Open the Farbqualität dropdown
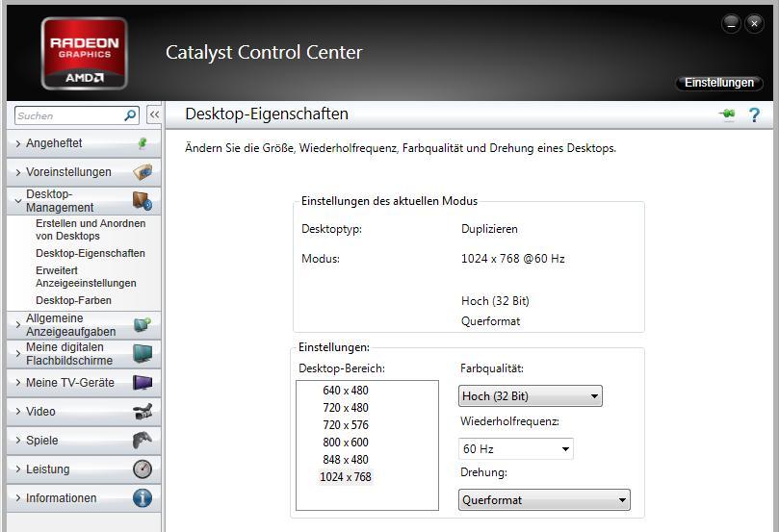 [531, 396]
